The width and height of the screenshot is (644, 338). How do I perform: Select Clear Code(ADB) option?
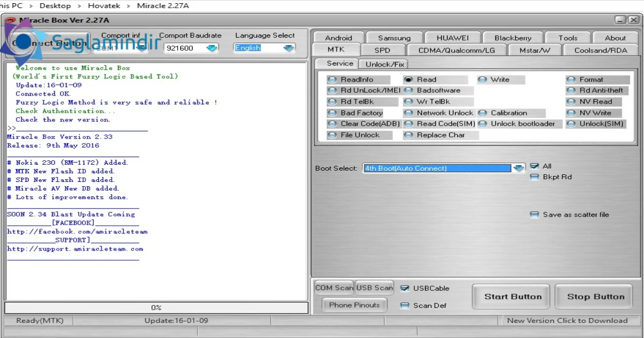(364, 123)
